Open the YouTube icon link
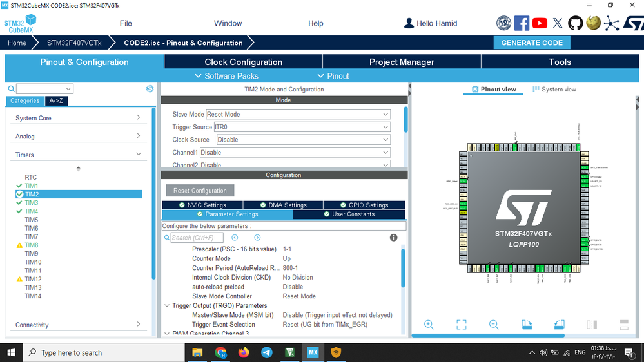This screenshot has width=644, height=362. point(540,23)
